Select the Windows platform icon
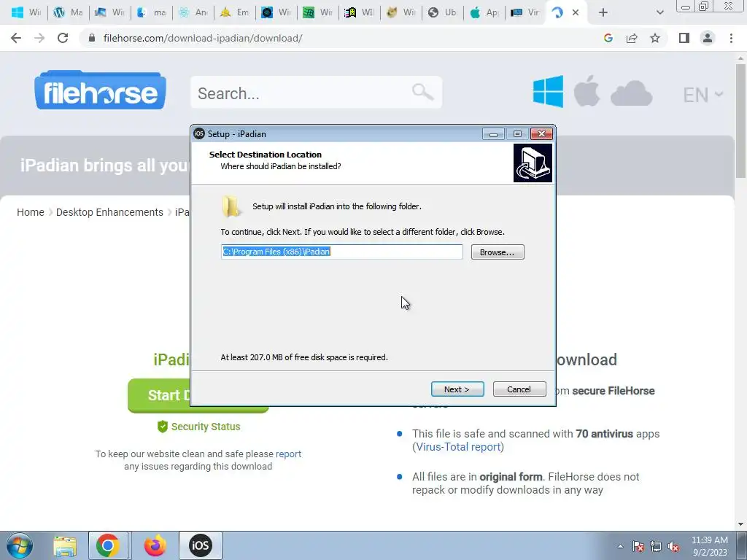747x560 pixels. pyautogui.click(x=548, y=91)
